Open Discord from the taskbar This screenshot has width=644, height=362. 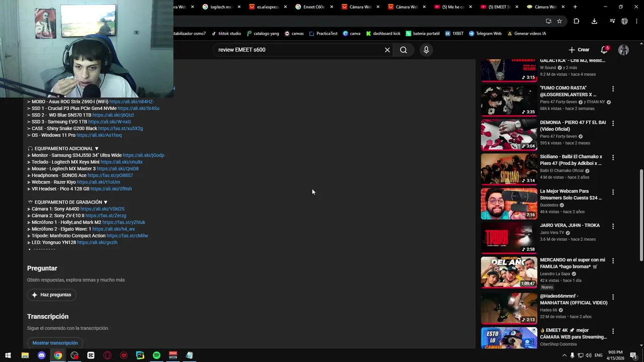[42, 355]
